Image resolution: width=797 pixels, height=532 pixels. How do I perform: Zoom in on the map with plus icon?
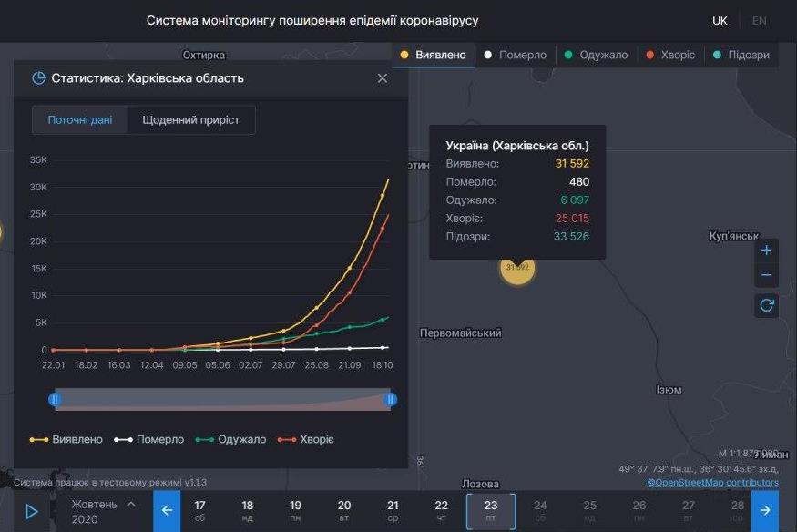(x=766, y=250)
